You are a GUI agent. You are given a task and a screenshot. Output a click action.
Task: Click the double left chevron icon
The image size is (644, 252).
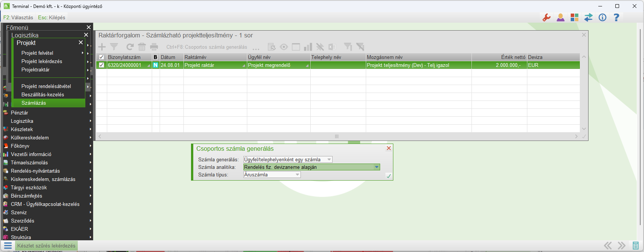608,246
